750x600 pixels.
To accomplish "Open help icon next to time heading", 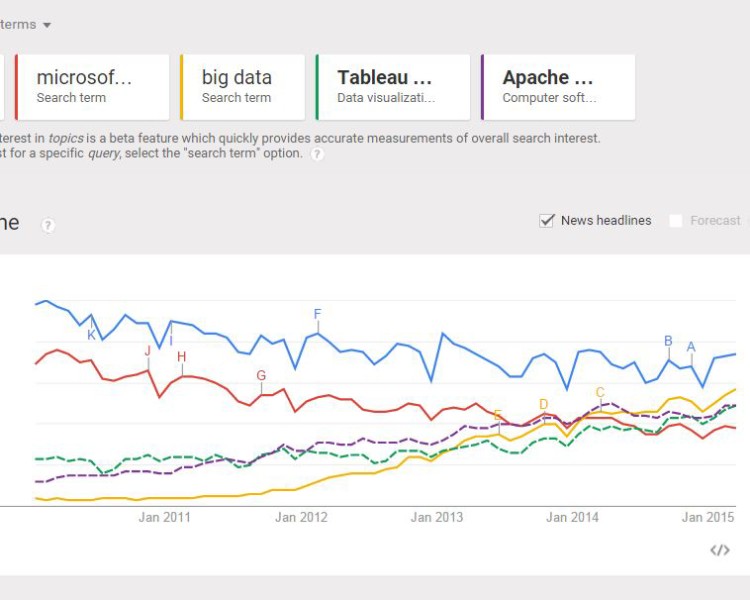I will click(x=48, y=225).
